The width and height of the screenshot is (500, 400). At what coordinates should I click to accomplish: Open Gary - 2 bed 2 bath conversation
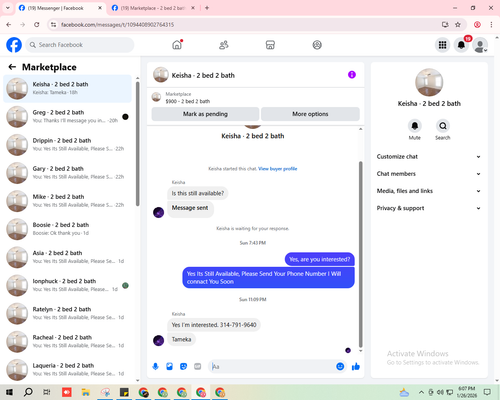pyautogui.click(x=67, y=173)
